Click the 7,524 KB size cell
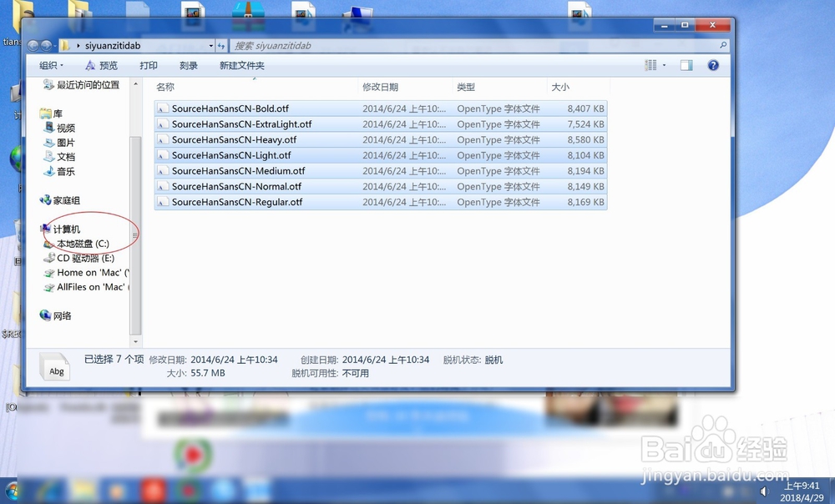Image resolution: width=835 pixels, height=504 pixels. (x=585, y=124)
